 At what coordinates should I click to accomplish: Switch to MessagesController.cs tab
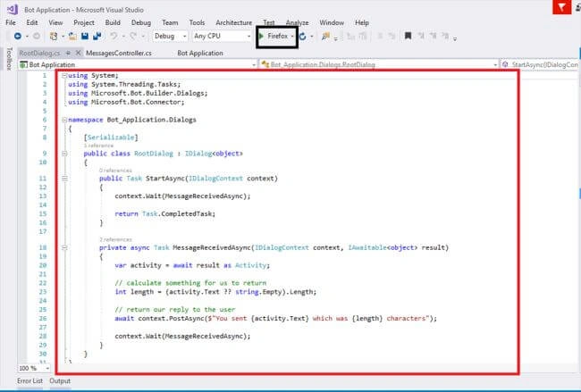pyautogui.click(x=119, y=53)
